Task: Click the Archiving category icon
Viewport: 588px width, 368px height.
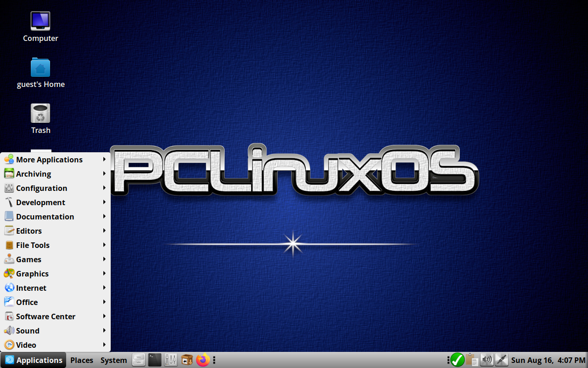Action: click(x=9, y=174)
